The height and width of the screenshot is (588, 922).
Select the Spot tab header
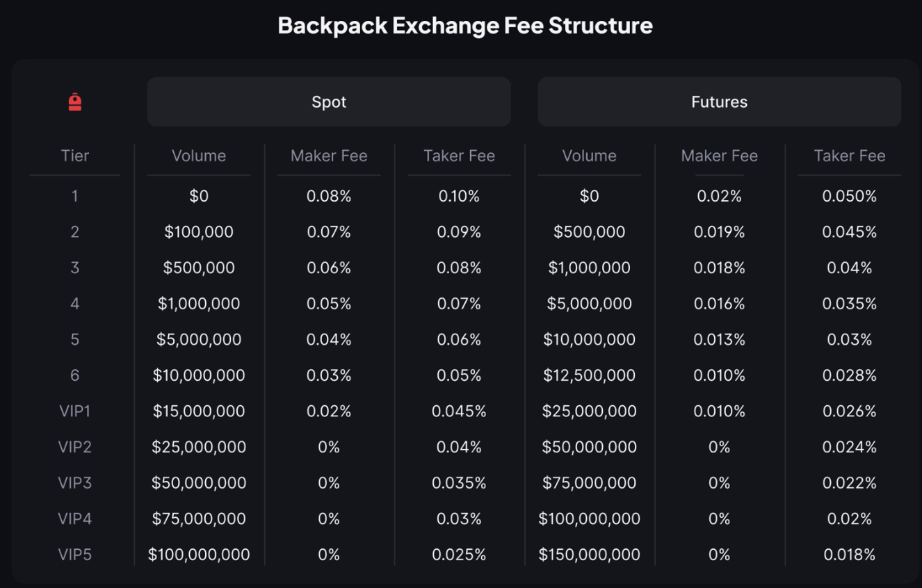pos(329,102)
